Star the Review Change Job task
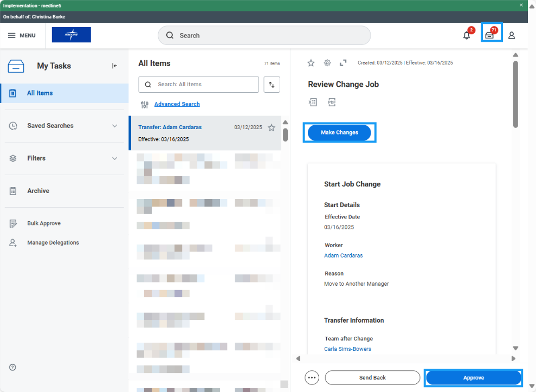This screenshot has width=536, height=392. pyautogui.click(x=311, y=63)
